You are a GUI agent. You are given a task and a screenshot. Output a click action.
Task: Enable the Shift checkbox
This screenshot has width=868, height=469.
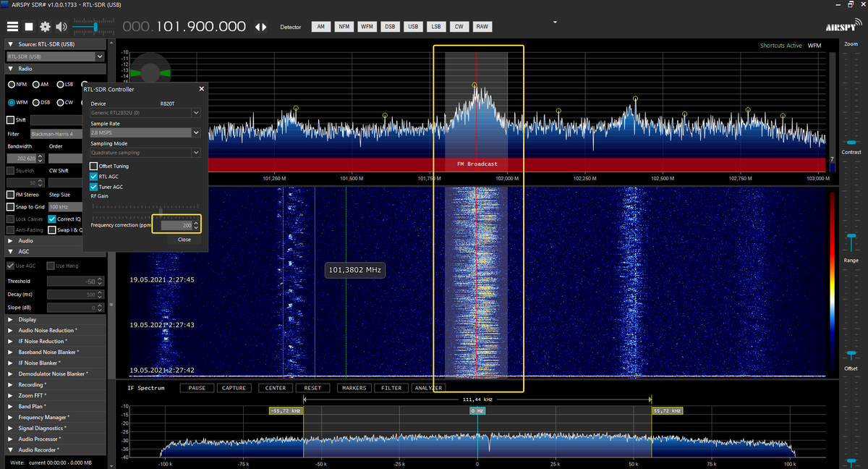point(11,120)
